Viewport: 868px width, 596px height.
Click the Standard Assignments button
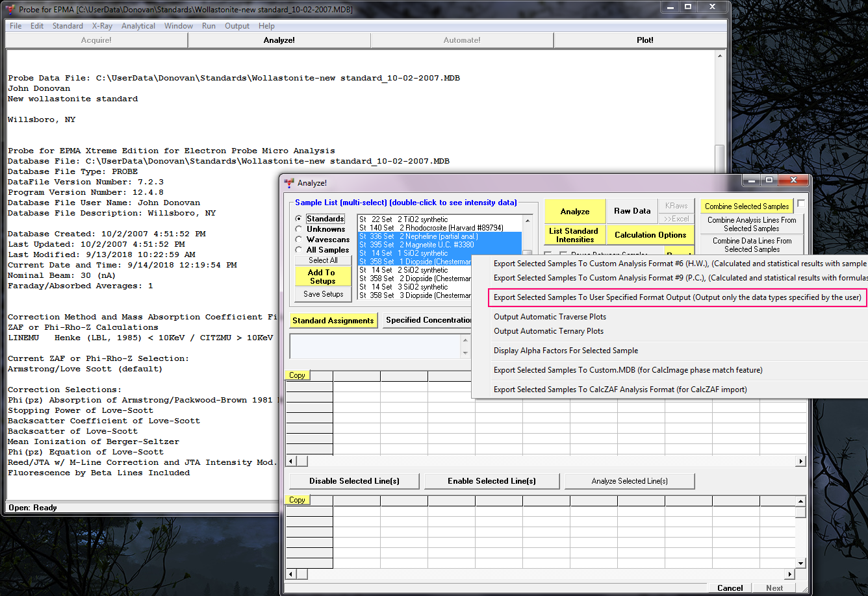pyautogui.click(x=333, y=321)
